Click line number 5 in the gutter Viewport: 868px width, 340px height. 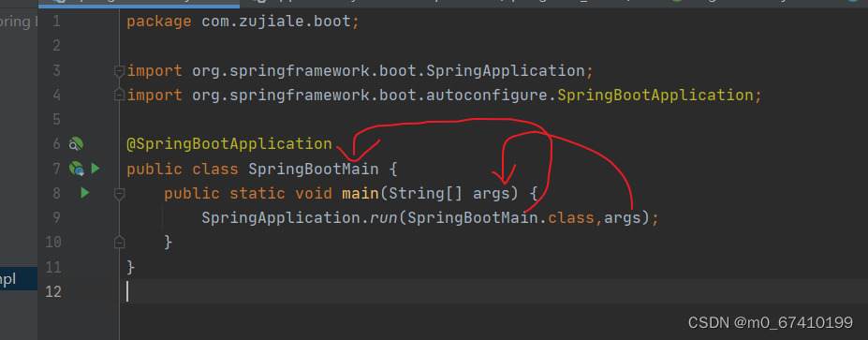56,120
